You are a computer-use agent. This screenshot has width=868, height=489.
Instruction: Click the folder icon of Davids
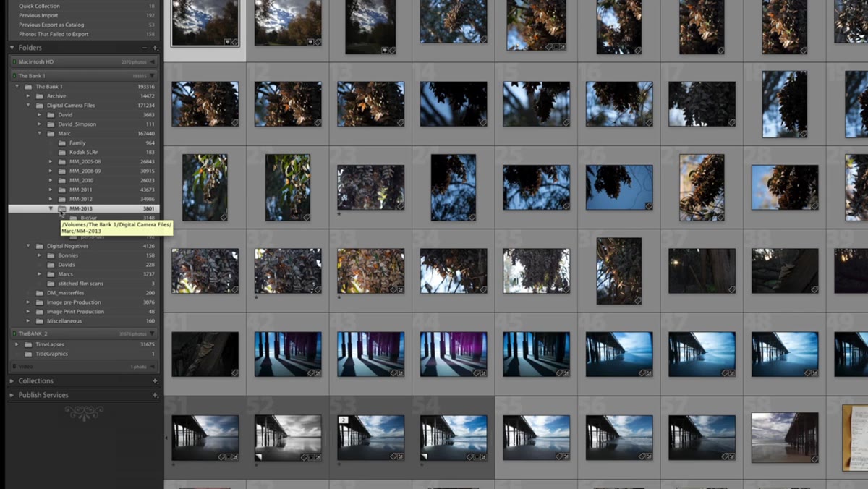[51, 265]
